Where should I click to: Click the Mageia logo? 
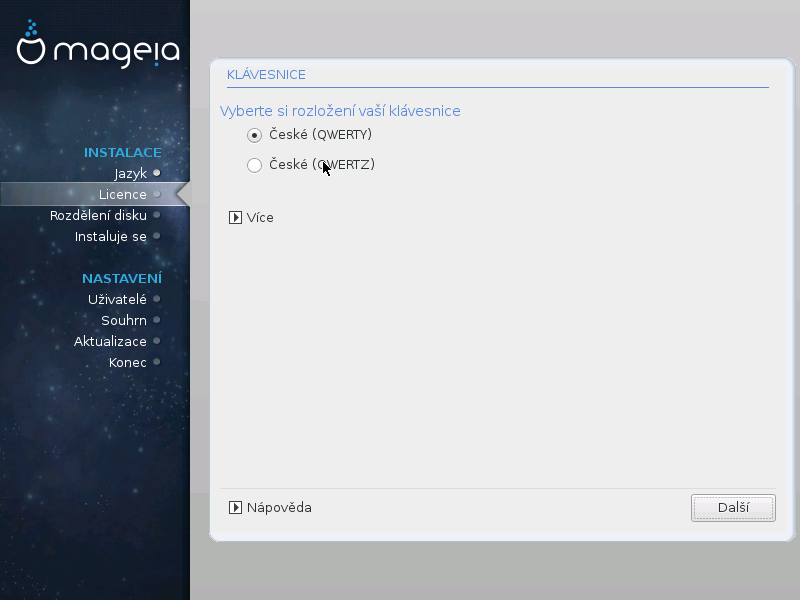98,44
